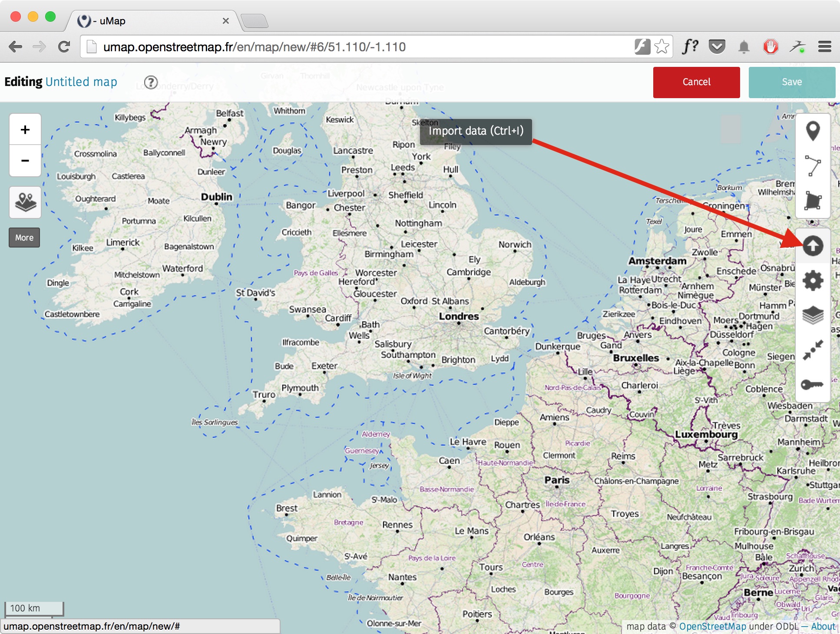Select the draw marker tool
840x634 pixels.
click(813, 131)
